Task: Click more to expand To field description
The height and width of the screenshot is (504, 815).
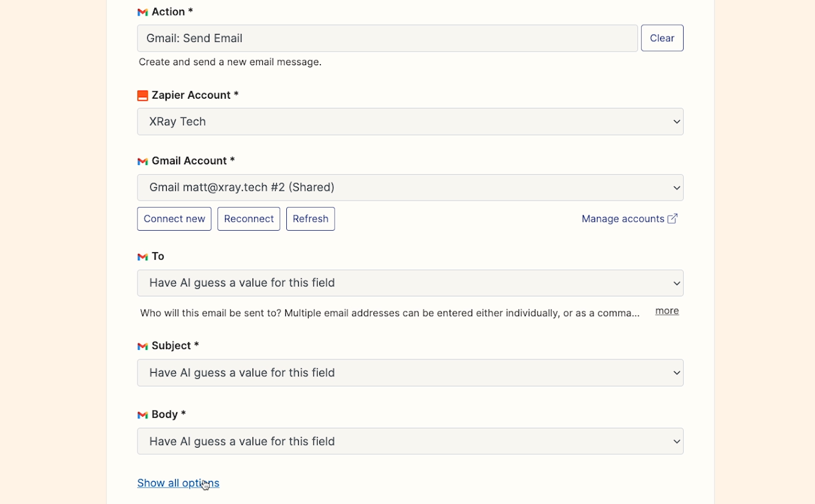Action: pyautogui.click(x=667, y=311)
